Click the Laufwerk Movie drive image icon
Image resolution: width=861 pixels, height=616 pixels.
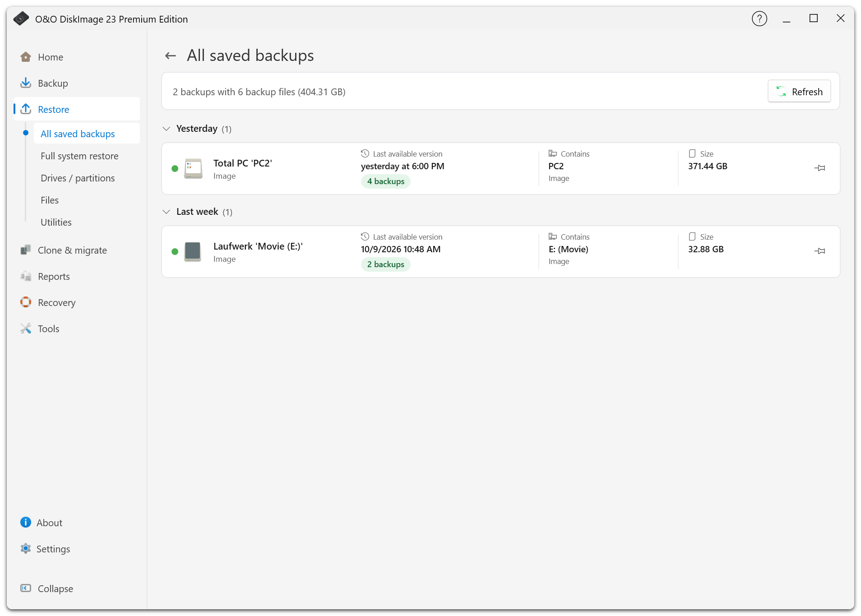193,252
